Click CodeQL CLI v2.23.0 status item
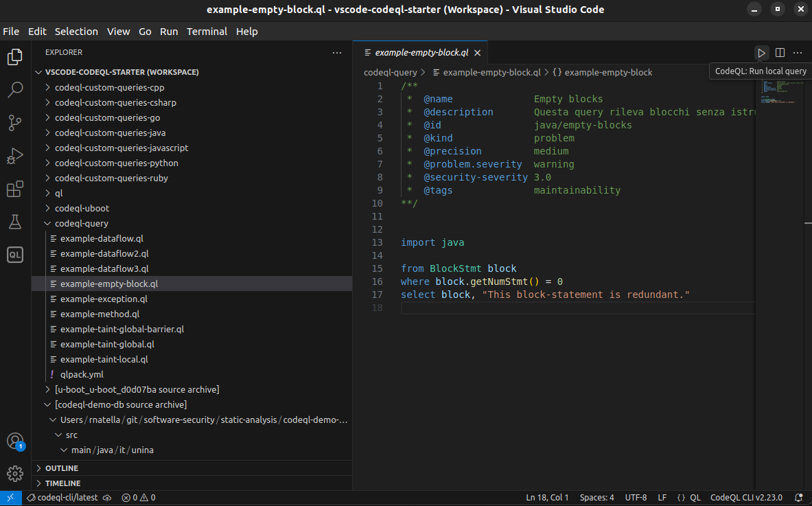812x506 pixels. point(746,498)
